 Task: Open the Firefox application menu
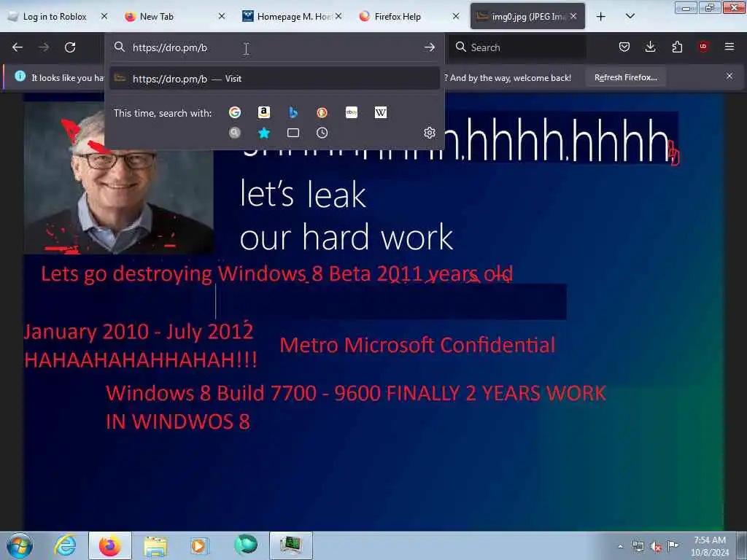(x=729, y=47)
